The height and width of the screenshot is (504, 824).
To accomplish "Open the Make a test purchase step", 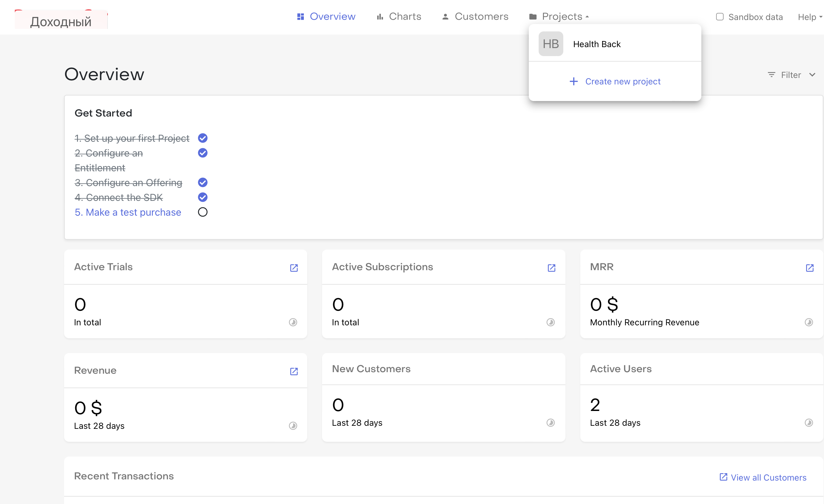I will 128,212.
